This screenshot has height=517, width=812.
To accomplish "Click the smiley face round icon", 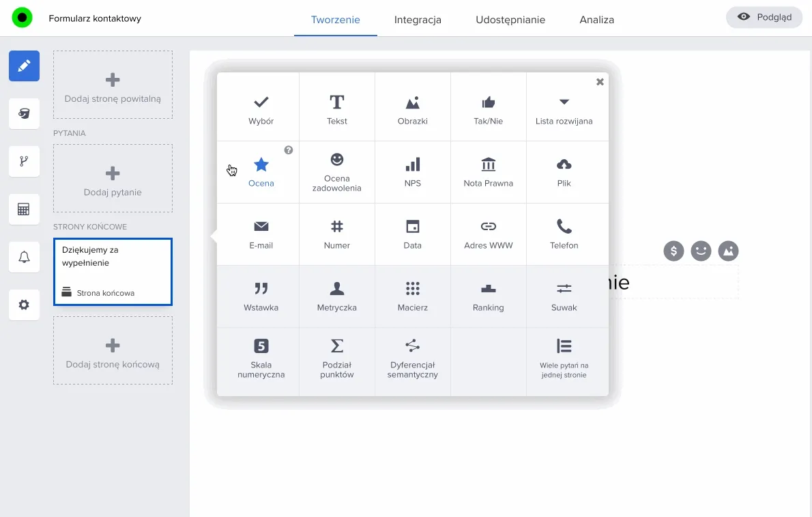I will (x=701, y=251).
